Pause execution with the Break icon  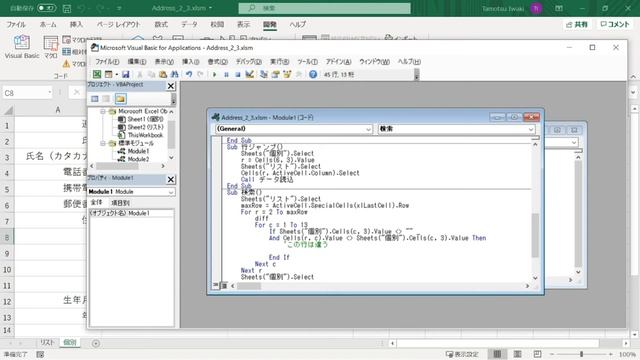[x=226, y=74]
